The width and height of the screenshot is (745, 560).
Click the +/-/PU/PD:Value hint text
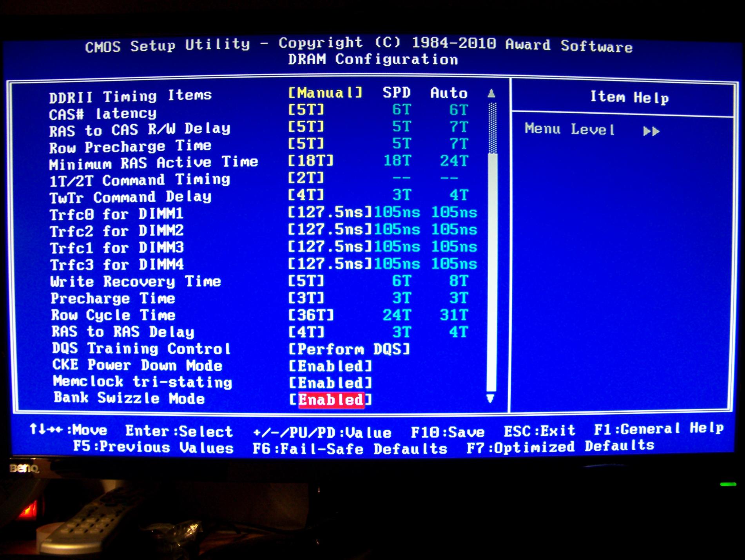pyautogui.click(x=322, y=433)
